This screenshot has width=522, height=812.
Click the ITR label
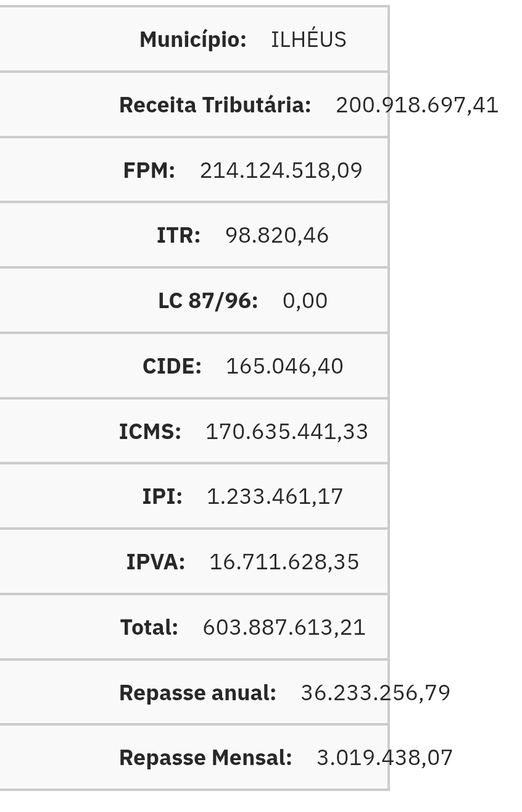178,235
